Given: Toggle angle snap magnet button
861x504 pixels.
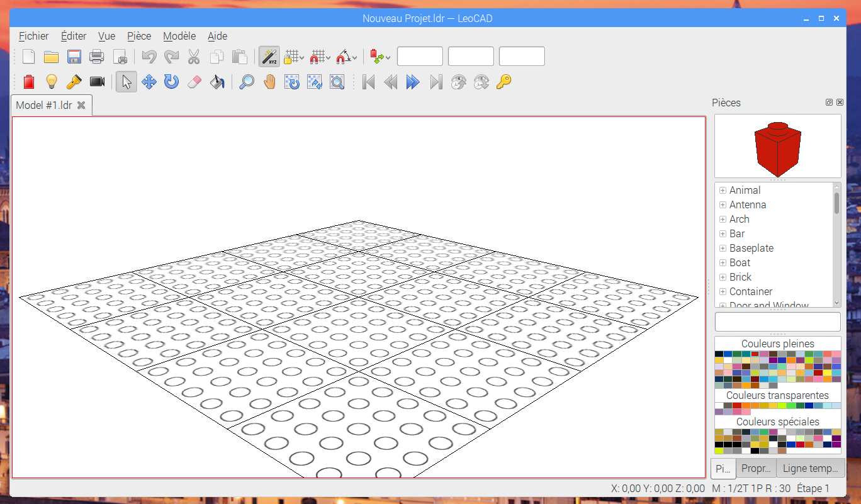Looking at the screenshot, I should (343, 57).
